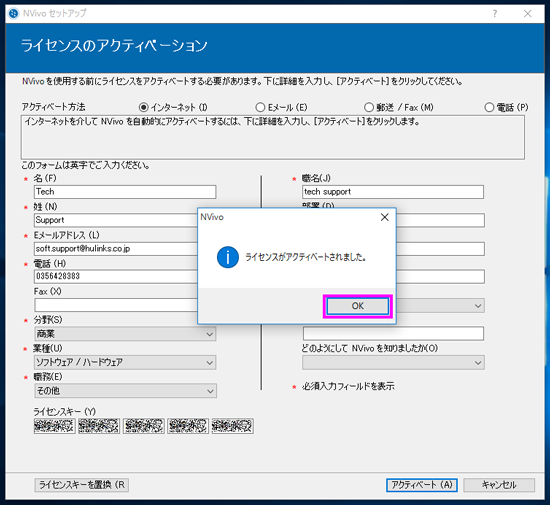The width and height of the screenshot is (550, 505).
Task: Choose the 郵送 / Fax activation option
Action: point(369,107)
